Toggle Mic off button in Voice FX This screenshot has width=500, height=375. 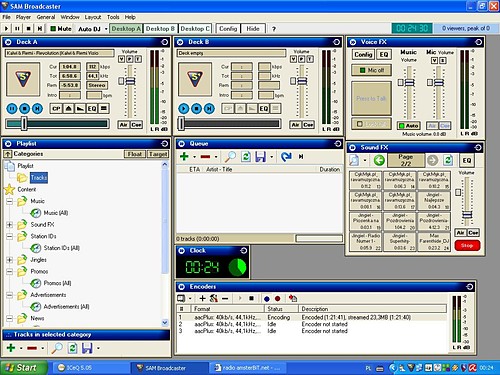[x=371, y=70]
